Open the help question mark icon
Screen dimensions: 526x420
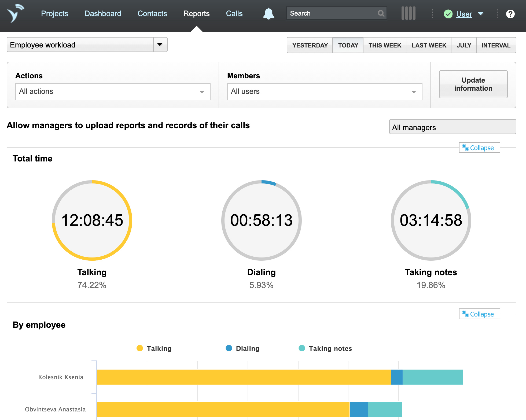pyautogui.click(x=510, y=14)
